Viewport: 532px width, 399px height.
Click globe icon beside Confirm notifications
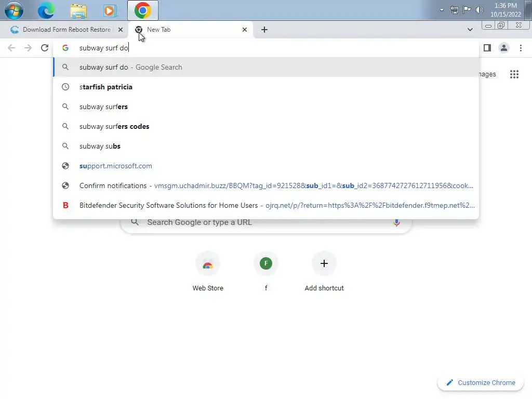click(65, 185)
